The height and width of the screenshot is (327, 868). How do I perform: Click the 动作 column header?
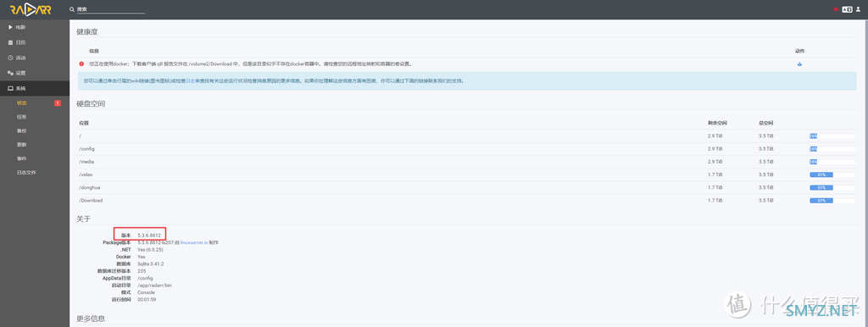point(799,50)
